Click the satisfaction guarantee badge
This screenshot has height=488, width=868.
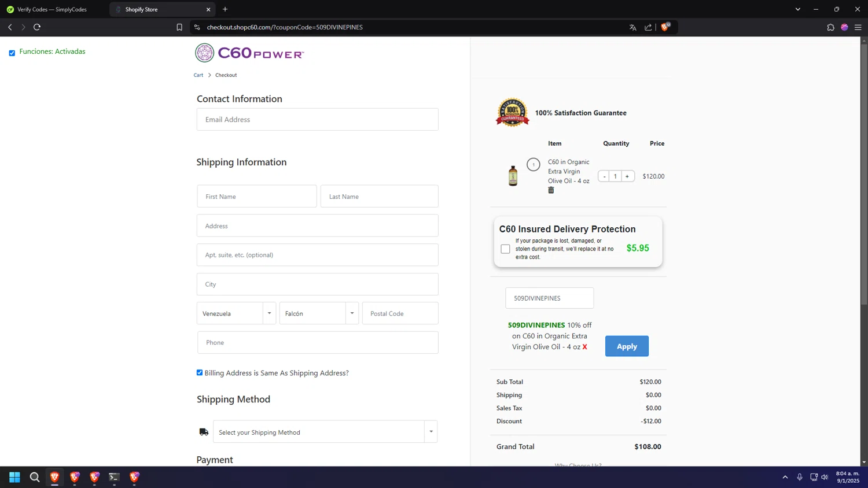click(x=512, y=112)
